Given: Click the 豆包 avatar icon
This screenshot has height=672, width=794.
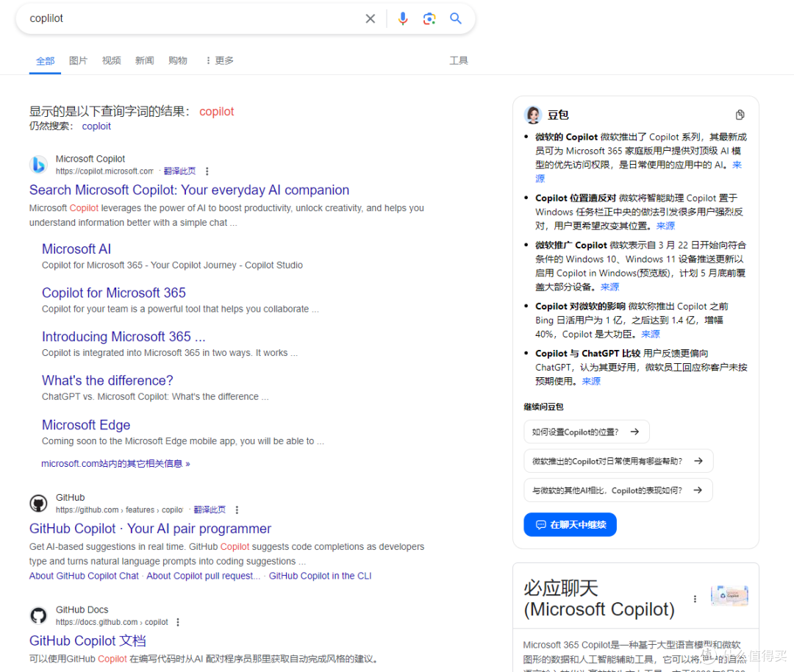Looking at the screenshot, I should pyautogui.click(x=533, y=115).
